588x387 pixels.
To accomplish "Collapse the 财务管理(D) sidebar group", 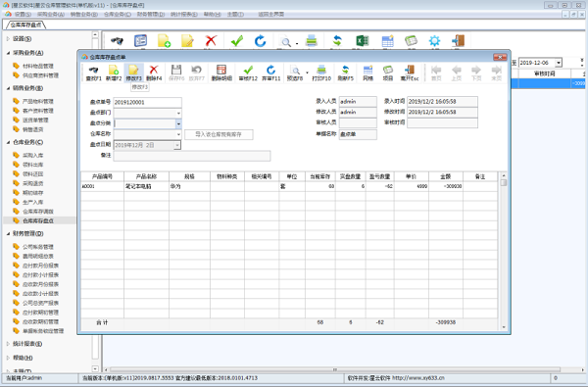I will click(8, 233).
